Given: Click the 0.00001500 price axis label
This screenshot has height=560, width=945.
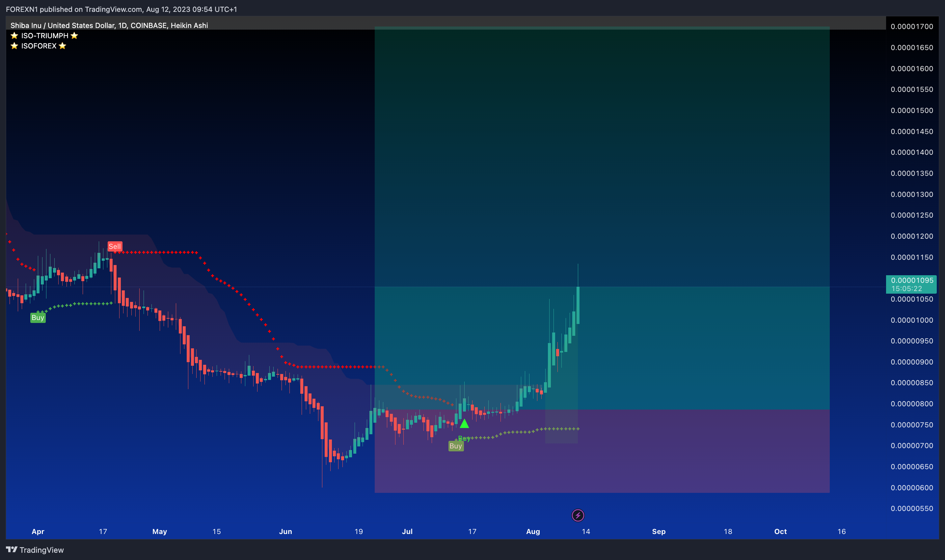Looking at the screenshot, I should 912,111.
